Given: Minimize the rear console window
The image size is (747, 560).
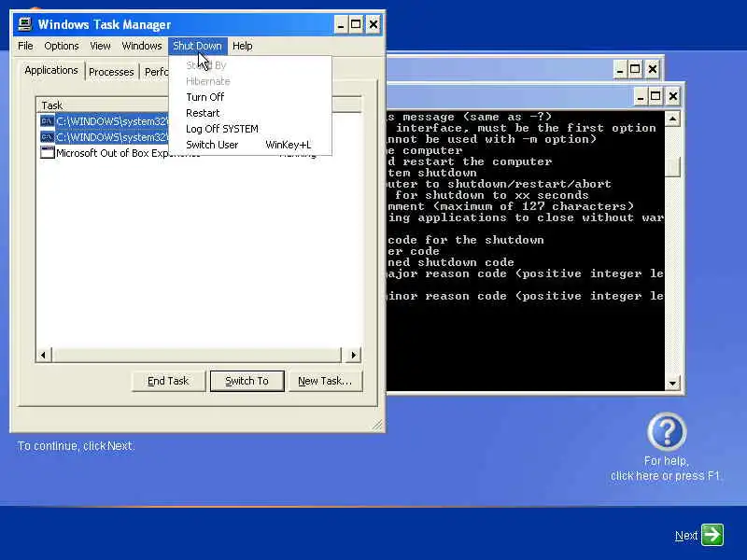Looking at the screenshot, I should point(620,69).
